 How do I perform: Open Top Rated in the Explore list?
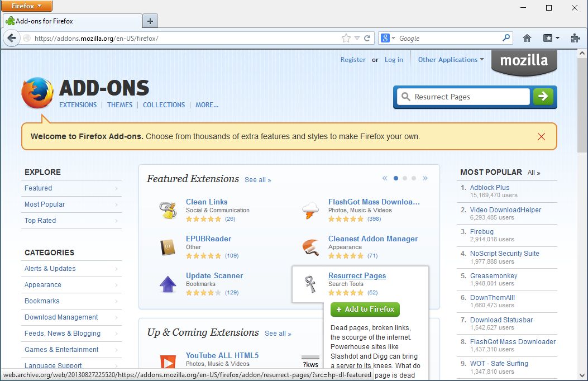71,221
